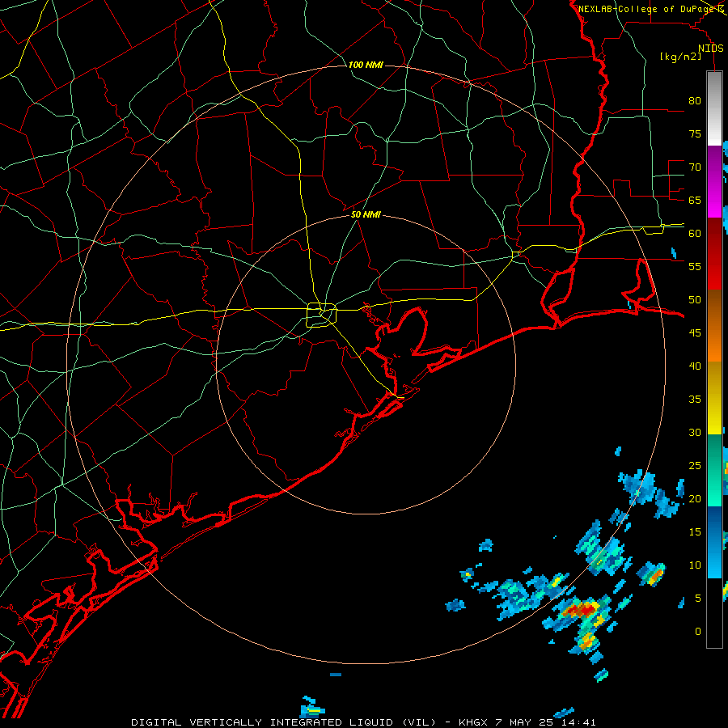Click the 40 value on the scale
This screenshot has height=728, width=728.
coord(695,366)
